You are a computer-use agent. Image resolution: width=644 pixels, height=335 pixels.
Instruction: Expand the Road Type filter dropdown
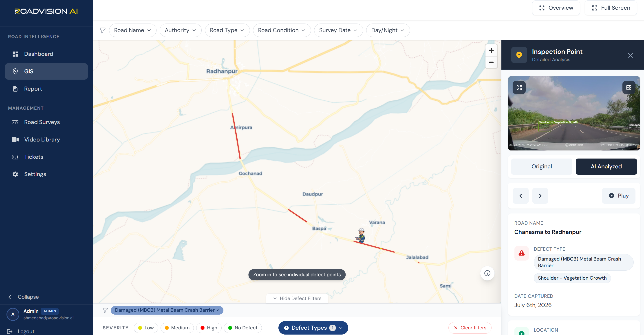click(x=227, y=30)
